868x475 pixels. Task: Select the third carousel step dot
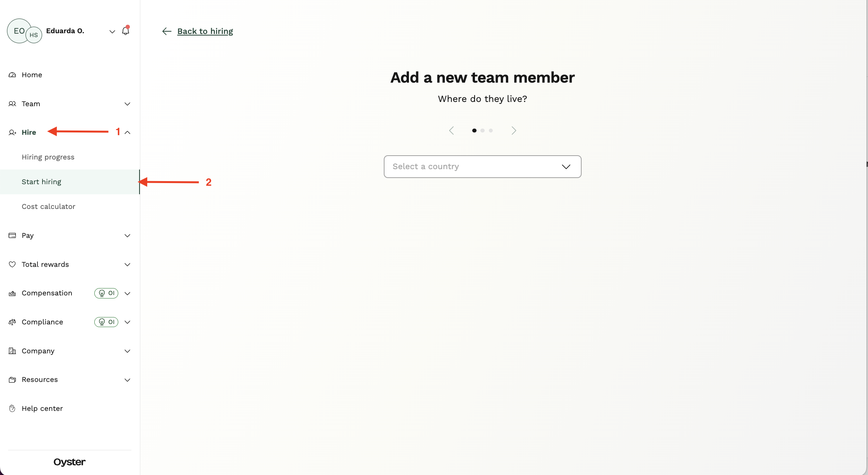click(491, 131)
